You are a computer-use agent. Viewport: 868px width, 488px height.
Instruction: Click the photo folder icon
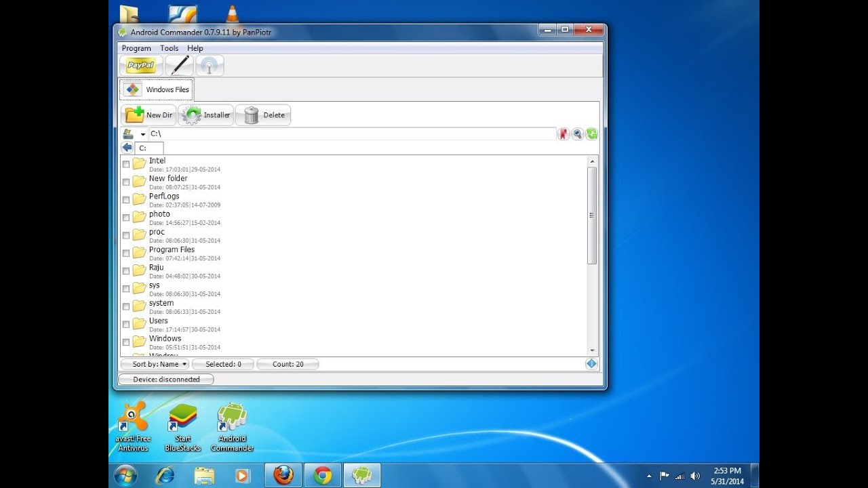point(140,217)
